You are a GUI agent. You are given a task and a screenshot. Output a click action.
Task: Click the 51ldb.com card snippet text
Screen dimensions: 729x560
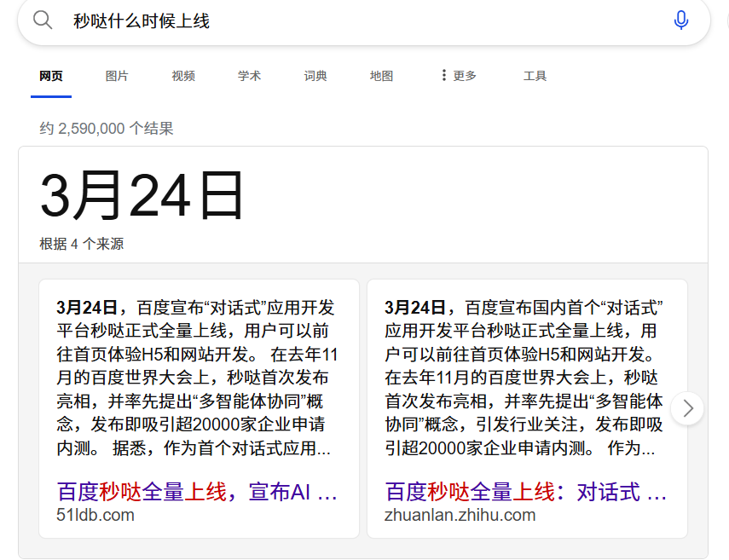[197, 378]
